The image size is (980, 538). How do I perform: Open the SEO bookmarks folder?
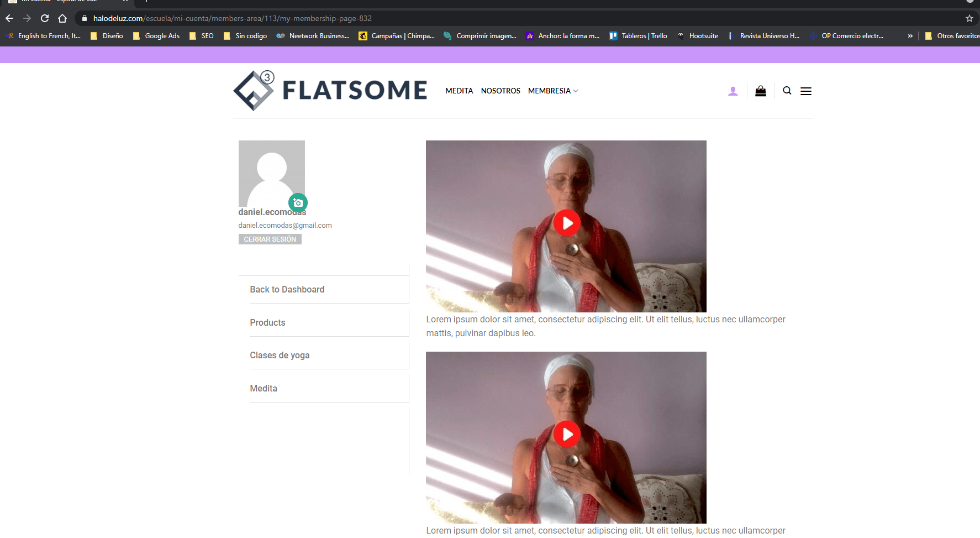tap(202, 36)
